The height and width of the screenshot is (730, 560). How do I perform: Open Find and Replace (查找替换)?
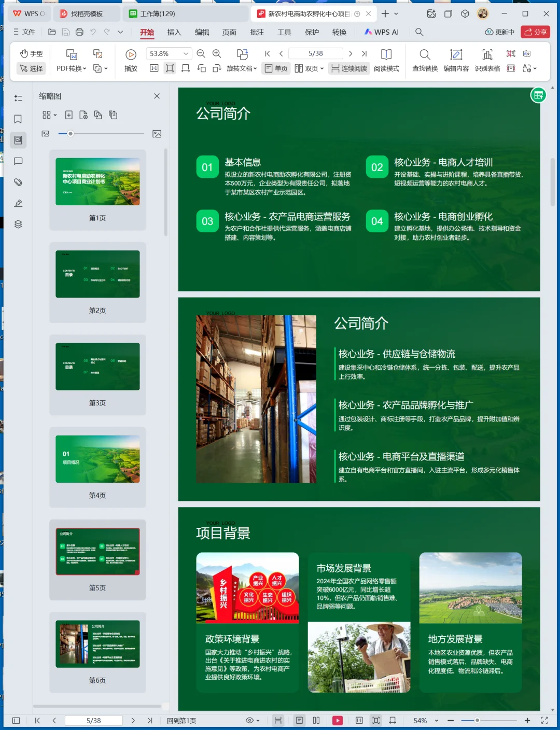click(425, 60)
